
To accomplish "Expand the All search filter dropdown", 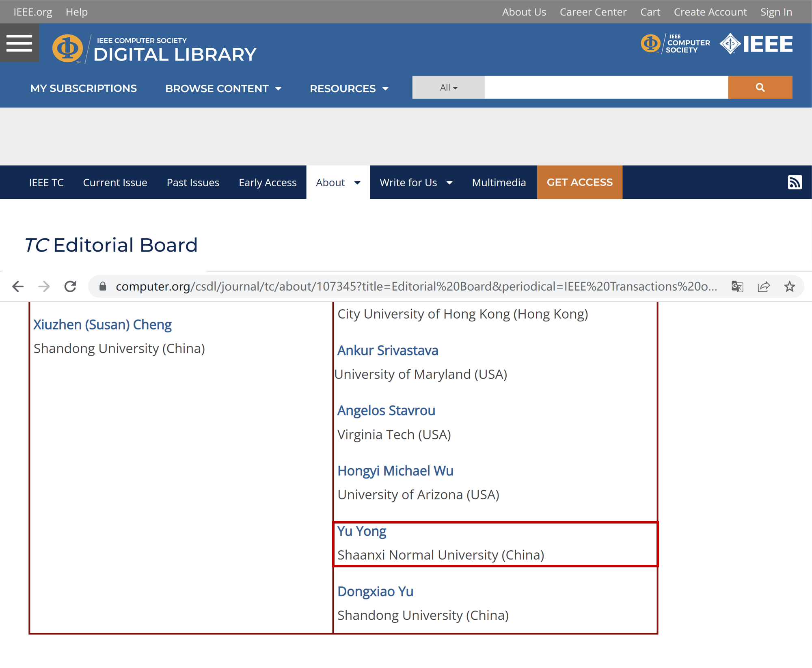I will (x=448, y=87).
